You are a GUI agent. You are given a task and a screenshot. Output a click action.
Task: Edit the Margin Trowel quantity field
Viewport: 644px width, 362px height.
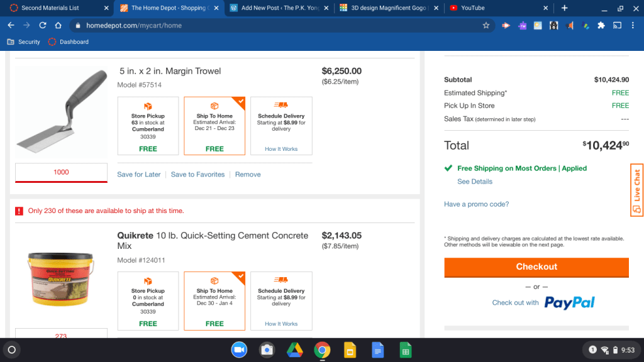click(x=61, y=172)
